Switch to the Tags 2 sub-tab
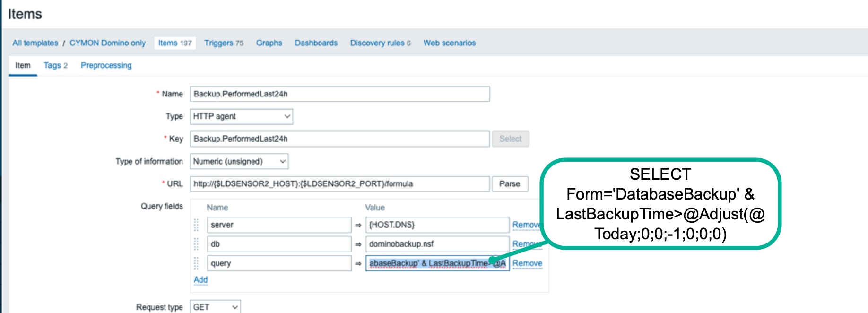Viewport: 868px width, 313px height. [56, 66]
